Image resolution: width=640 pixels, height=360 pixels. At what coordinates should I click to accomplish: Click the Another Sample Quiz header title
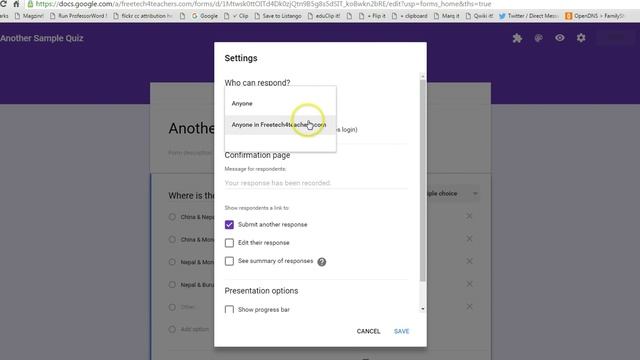point(42,38)
